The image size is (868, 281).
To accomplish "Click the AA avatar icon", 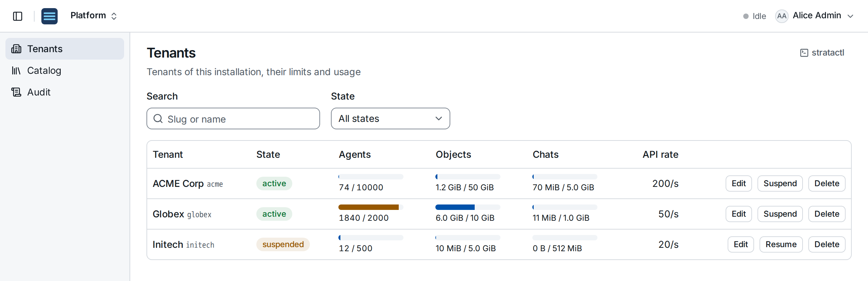I will point(782,16).
